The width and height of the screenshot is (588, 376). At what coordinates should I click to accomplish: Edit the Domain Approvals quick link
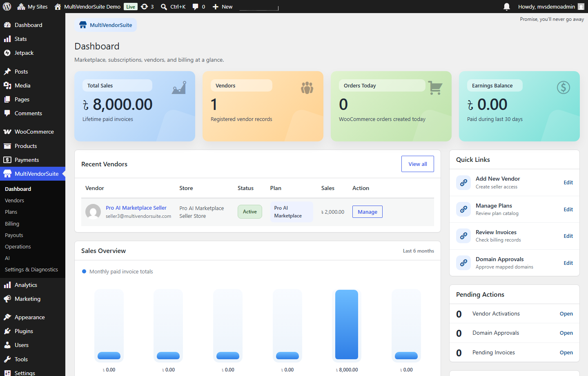click(568, 263)
